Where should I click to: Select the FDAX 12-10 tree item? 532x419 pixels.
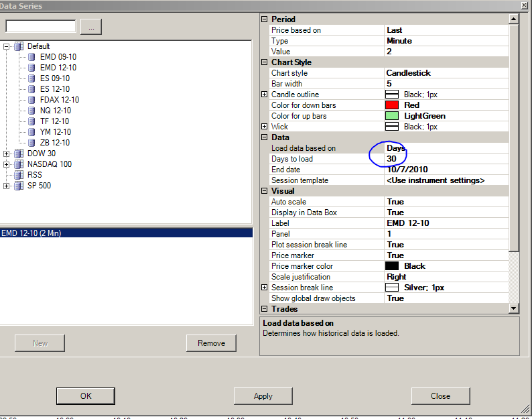[x=60, y=100]
